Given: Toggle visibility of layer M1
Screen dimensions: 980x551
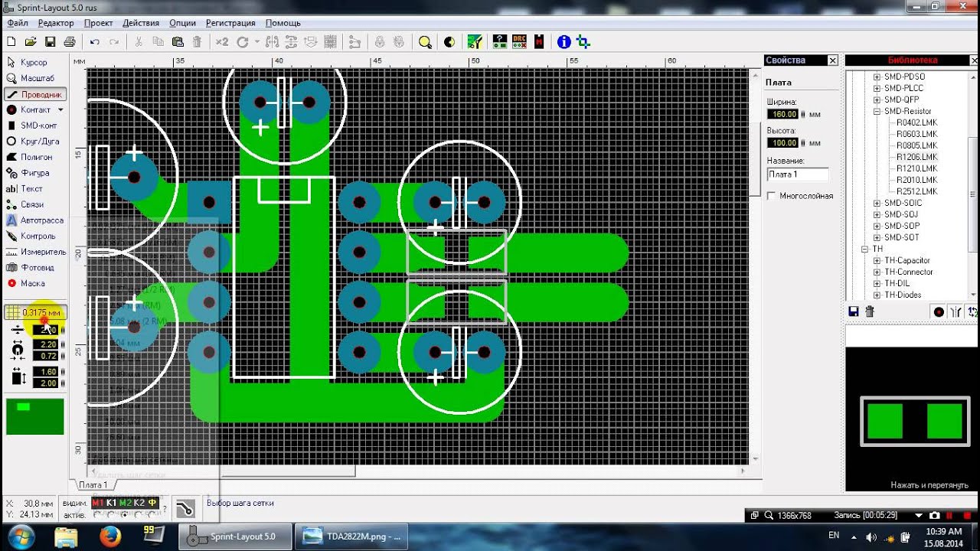Looking at the screenshot, I should click(97, 503).
